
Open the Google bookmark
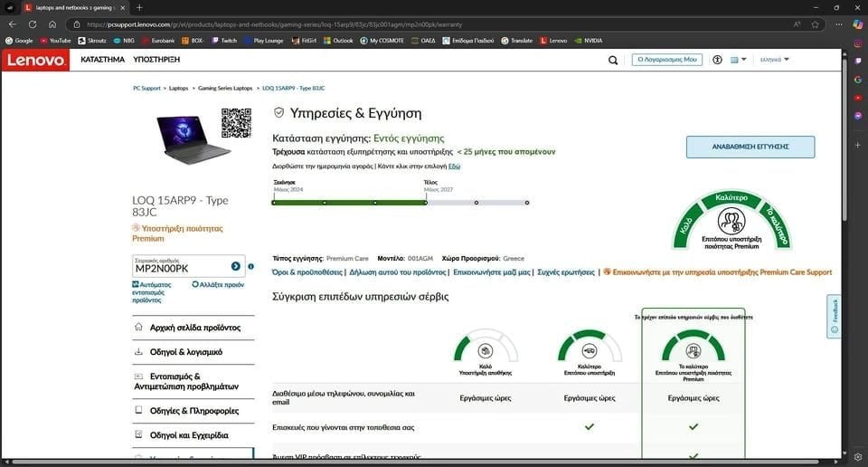click(19, 41)
